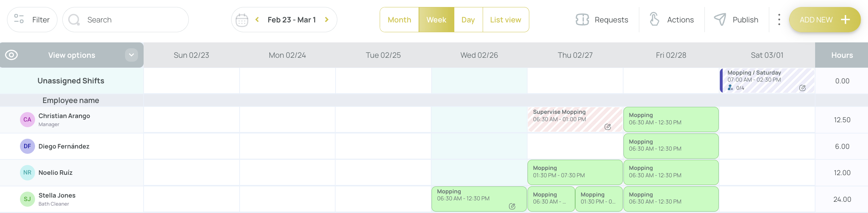
Task: Go to next week arrow
Action: (326, 20)
